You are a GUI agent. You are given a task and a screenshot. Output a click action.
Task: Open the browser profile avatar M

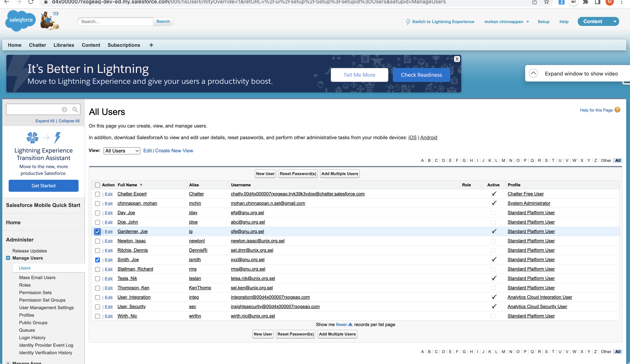coord(610,2)
